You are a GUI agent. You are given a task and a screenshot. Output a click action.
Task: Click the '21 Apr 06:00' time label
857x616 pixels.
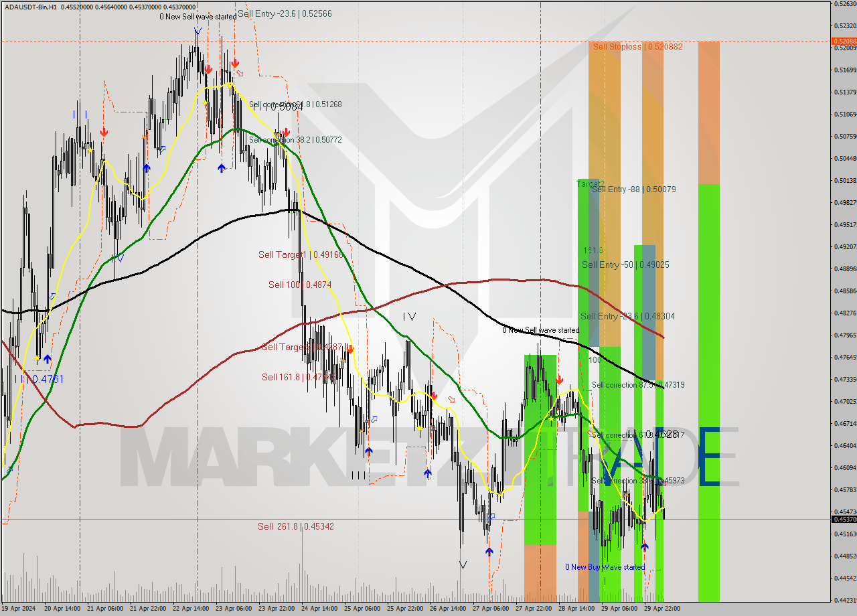click(x=105, y=609)
